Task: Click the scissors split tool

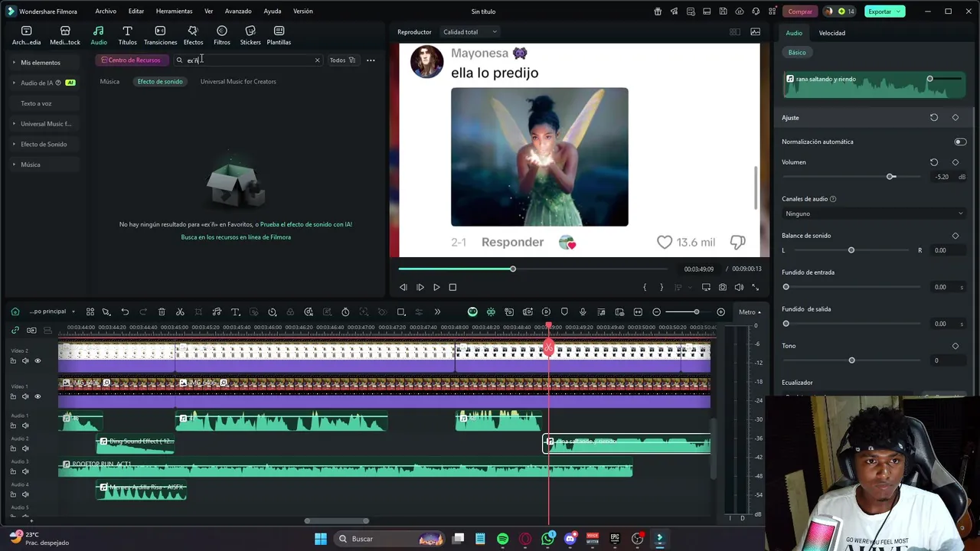Action: pyautogui.click(x=180, y=311)
